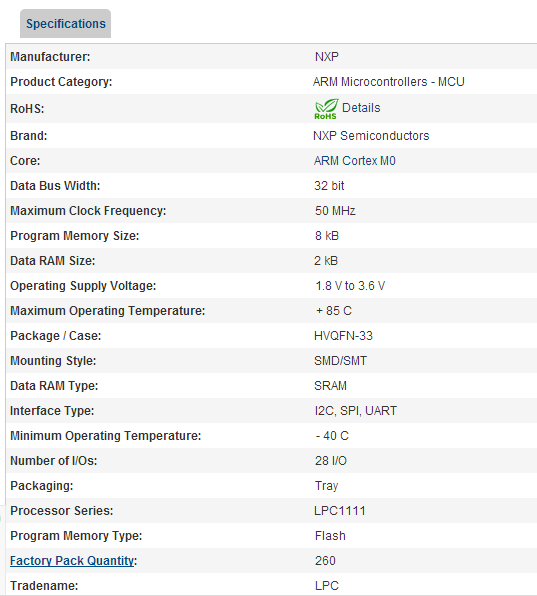Follow the ARM Cortex M0 core link
The image size is (537, 596).
[x=355, y=161]
